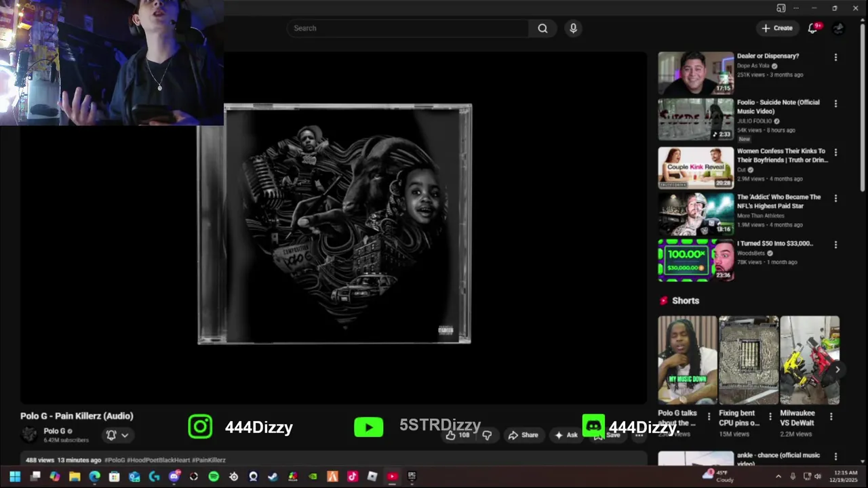Viewport: 868px width, 488px height.
Task: Open YouTube app from the taskbar
Action: (392, 476)
